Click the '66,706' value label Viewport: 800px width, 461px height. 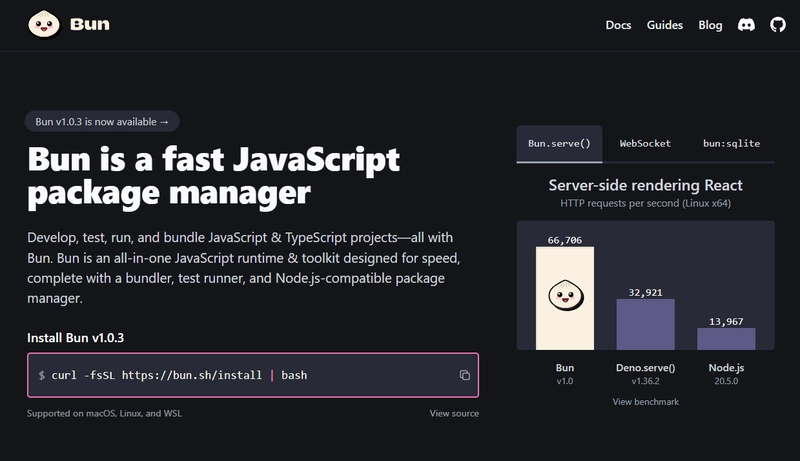point(565,240)
